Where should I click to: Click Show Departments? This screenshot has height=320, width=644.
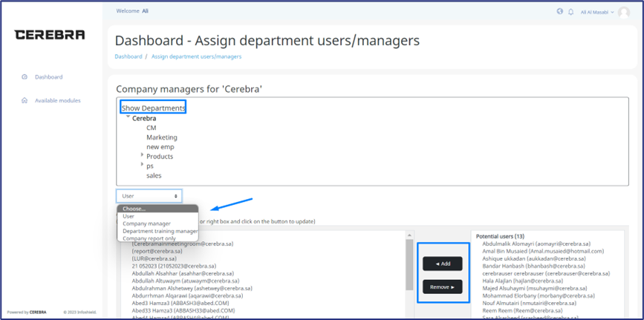(153, 108)
